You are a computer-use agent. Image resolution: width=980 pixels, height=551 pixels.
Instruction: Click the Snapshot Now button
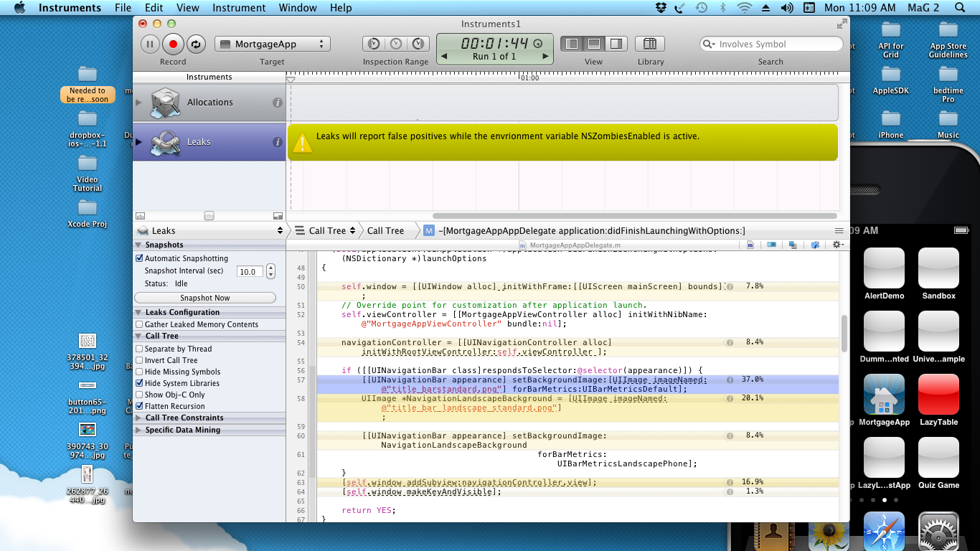[205, 298]
